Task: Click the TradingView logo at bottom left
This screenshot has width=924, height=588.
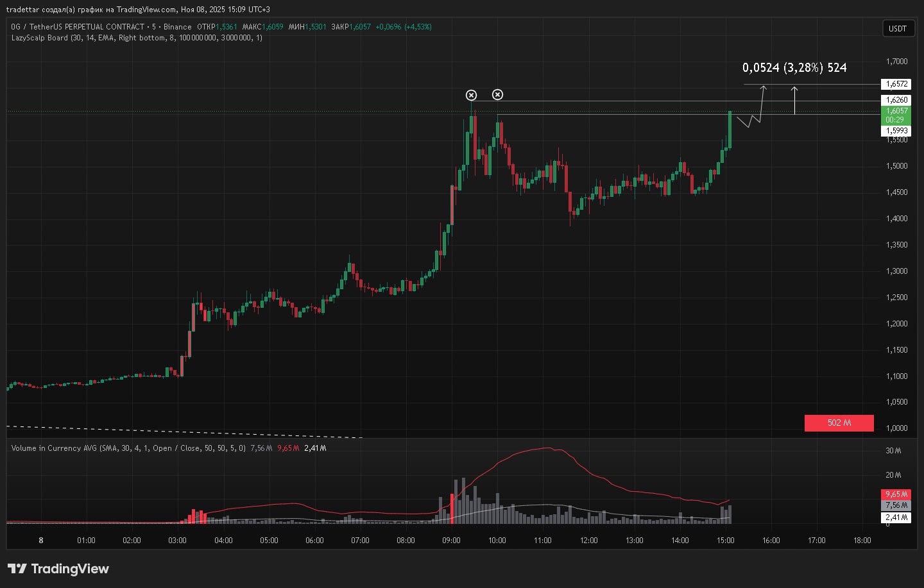Action: (x=58, y=569)
